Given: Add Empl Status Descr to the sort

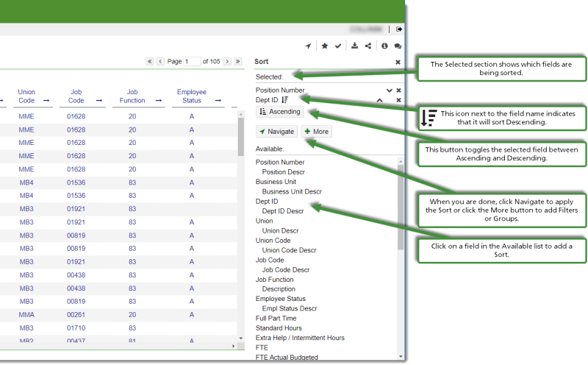Looking at the screenshot, I should point(290,308).
